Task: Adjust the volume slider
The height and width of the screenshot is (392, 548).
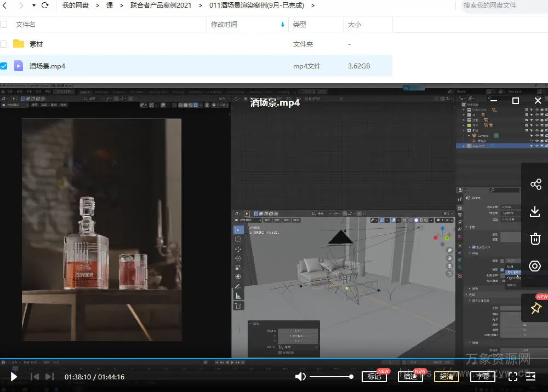Action: tap(331, 377)
